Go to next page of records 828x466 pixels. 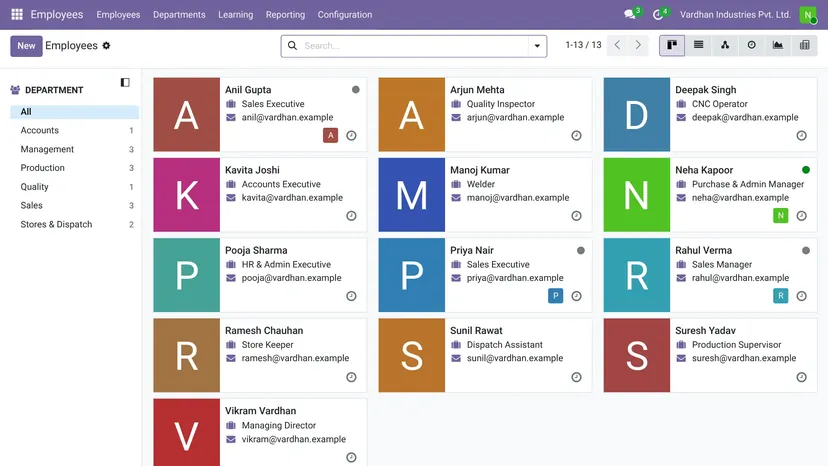click(x=638, y=45)
